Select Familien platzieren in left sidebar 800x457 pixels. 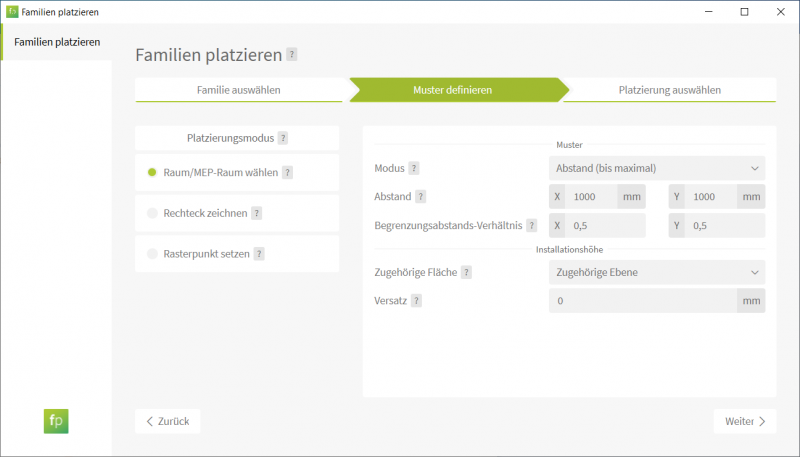click(57, 42)
